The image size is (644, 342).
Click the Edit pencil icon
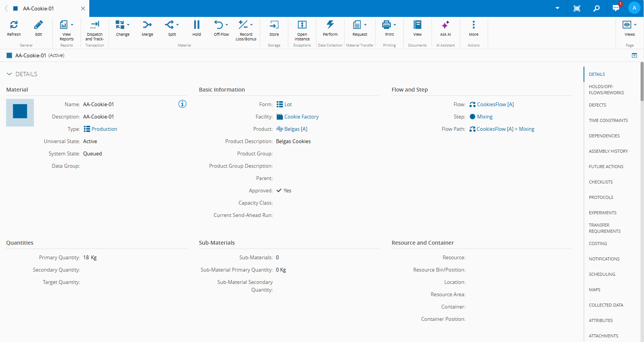(x=38, y=25)
